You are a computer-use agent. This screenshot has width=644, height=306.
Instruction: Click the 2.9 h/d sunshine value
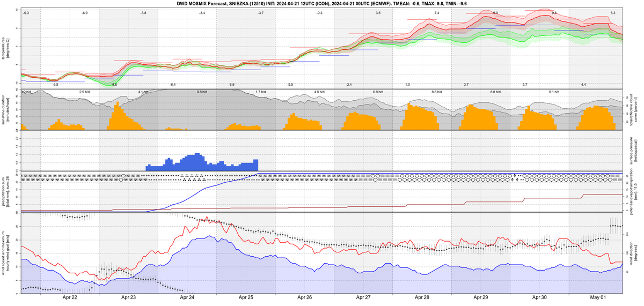click(84, 92)
